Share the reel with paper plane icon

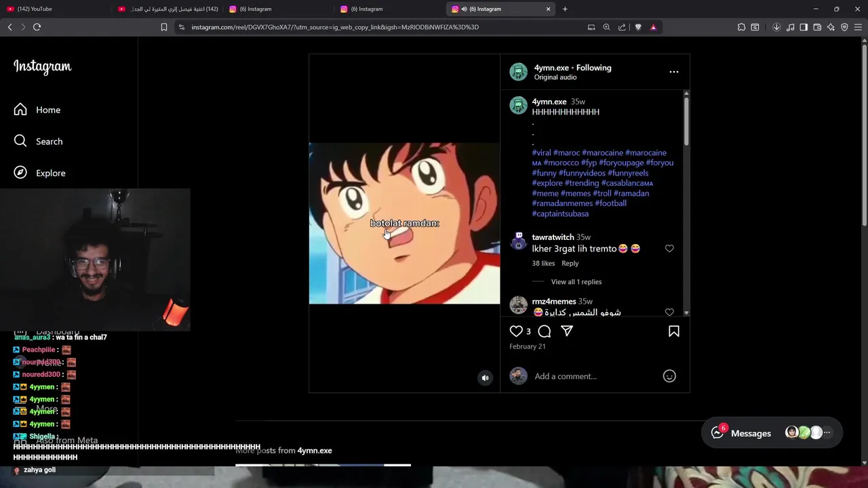pyautogui.click(x=567, y=331)
